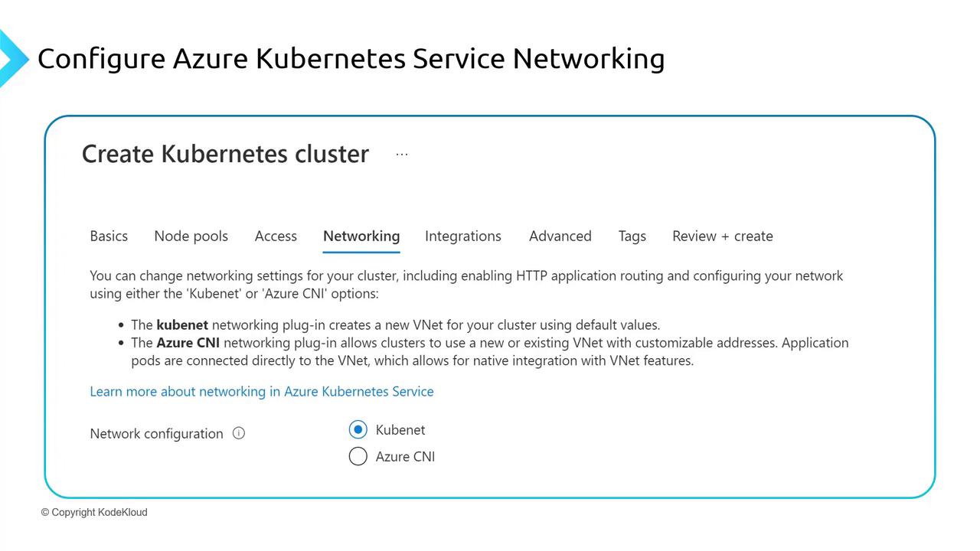
Task: Go to the Tags tab
Action: tap(632, 236)
